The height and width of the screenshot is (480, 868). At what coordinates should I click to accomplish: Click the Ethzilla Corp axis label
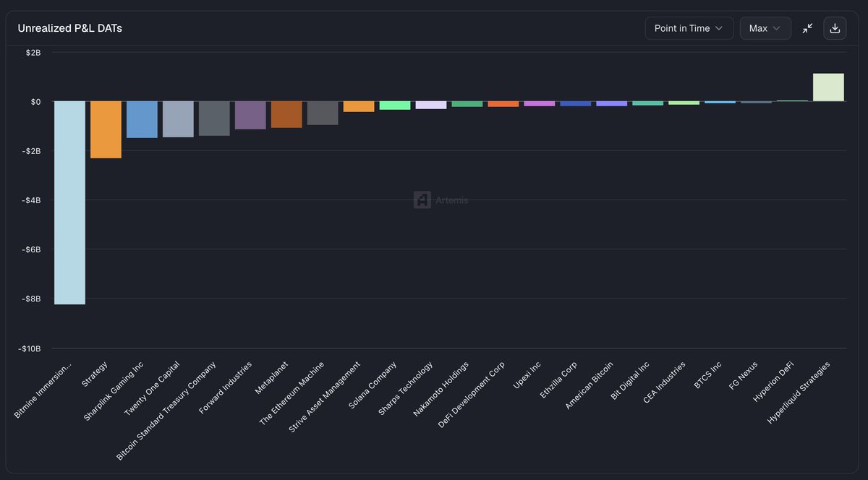pos(558,381)
